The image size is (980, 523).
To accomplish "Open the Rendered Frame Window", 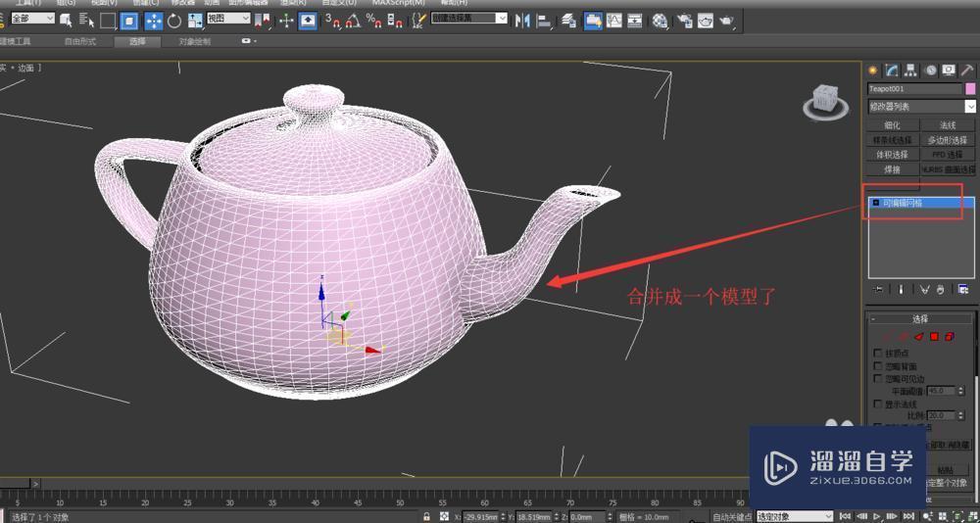I will [706, 20].
